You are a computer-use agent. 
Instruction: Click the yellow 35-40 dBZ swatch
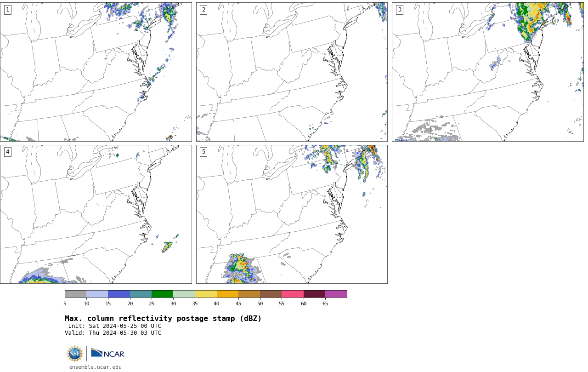tap(206, 294)
